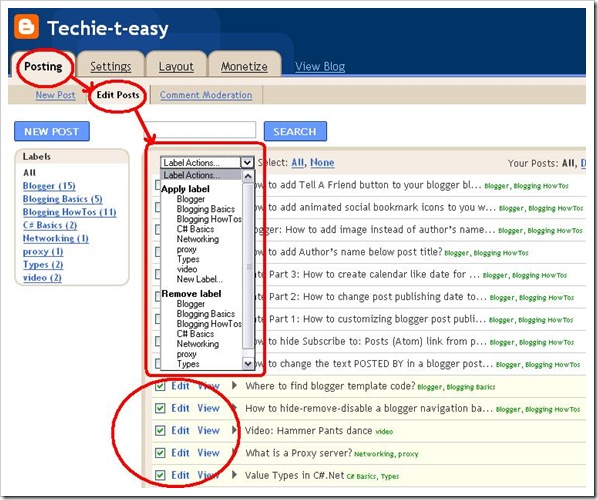Screen dimensions: 598x500
Task: Open the Label Actions dropdown arrow
Action: coord(247,162)
